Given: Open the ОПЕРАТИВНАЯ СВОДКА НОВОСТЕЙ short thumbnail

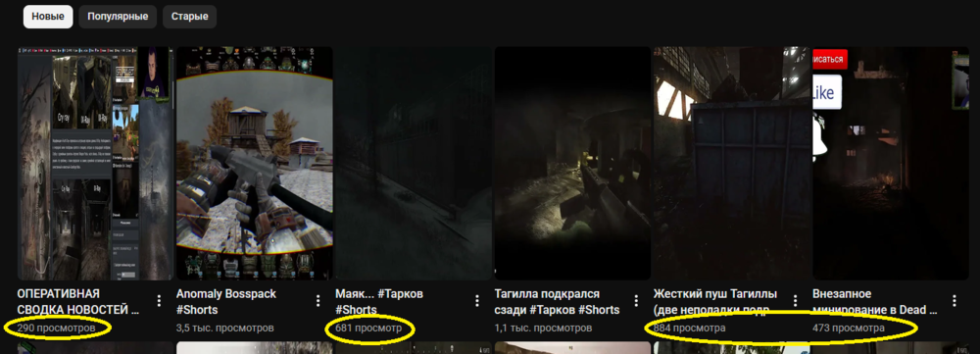Looking at the screenshot, I should pos(95,163).
